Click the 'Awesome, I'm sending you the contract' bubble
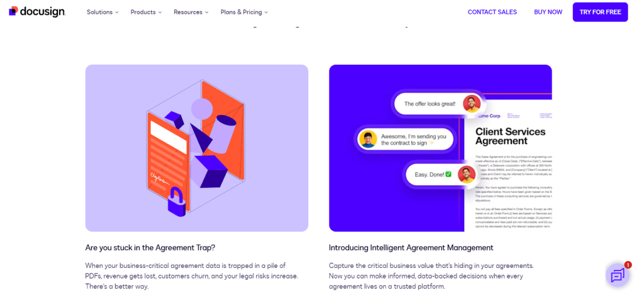 click(x=404, y=139)
